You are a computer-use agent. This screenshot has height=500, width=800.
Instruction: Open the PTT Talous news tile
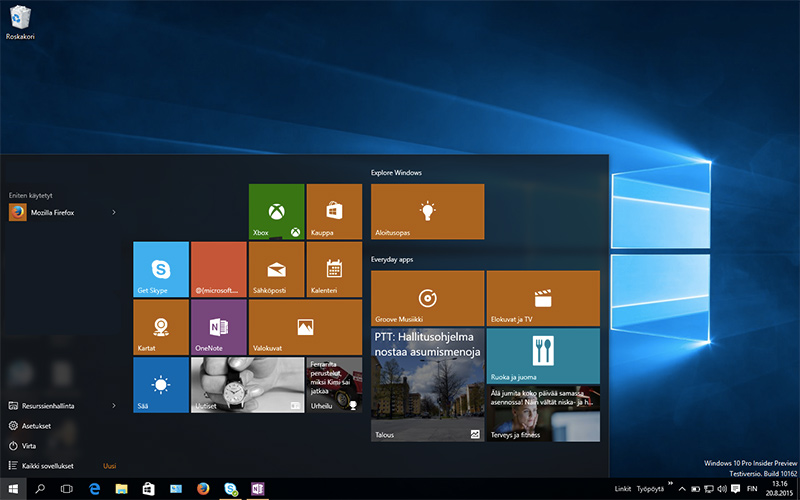pyautogui.click(x=427, y=385)
